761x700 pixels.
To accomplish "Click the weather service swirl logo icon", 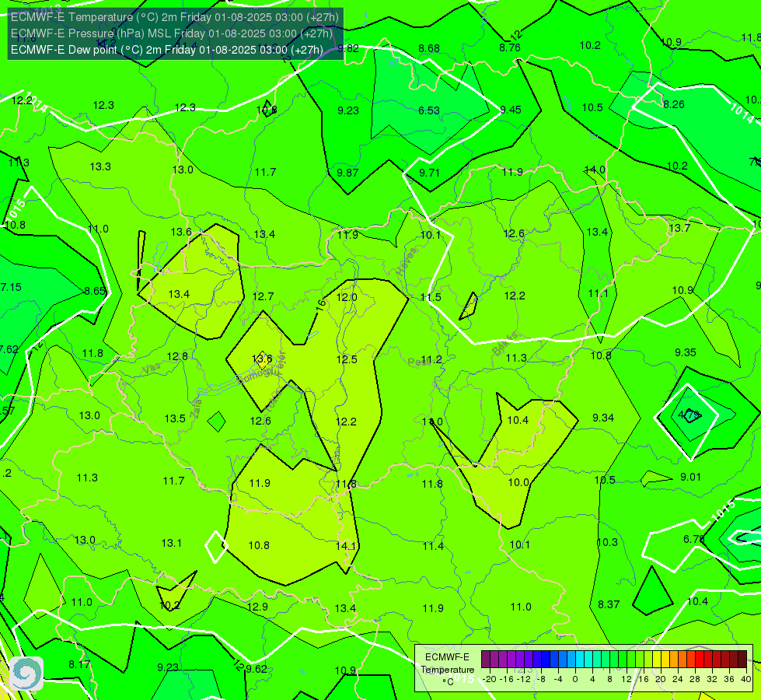I will click(26, 674).
